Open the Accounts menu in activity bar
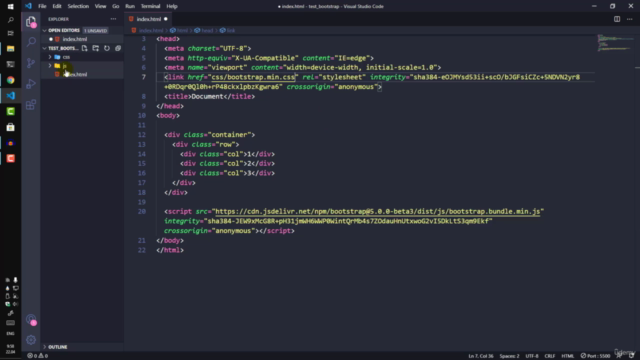The height and width of the screenshot is (360, 640). pos(31,319)
